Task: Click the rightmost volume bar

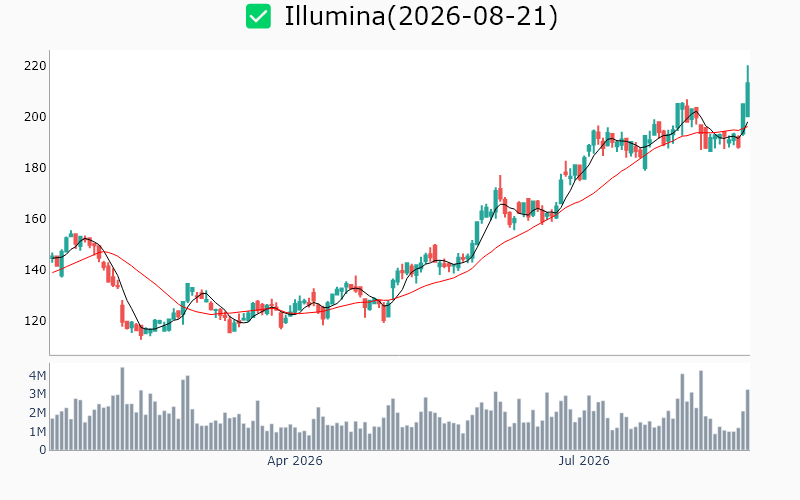Action: tap(748, 420)
